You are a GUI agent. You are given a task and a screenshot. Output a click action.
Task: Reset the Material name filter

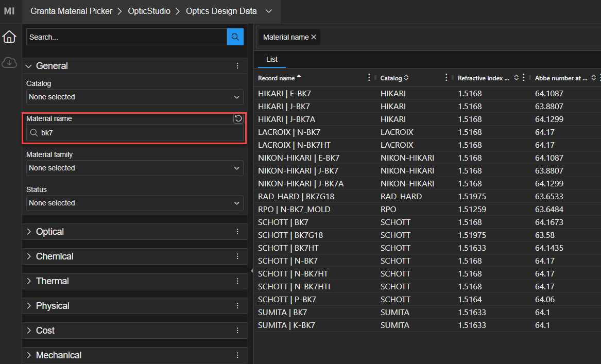(238, 118)
